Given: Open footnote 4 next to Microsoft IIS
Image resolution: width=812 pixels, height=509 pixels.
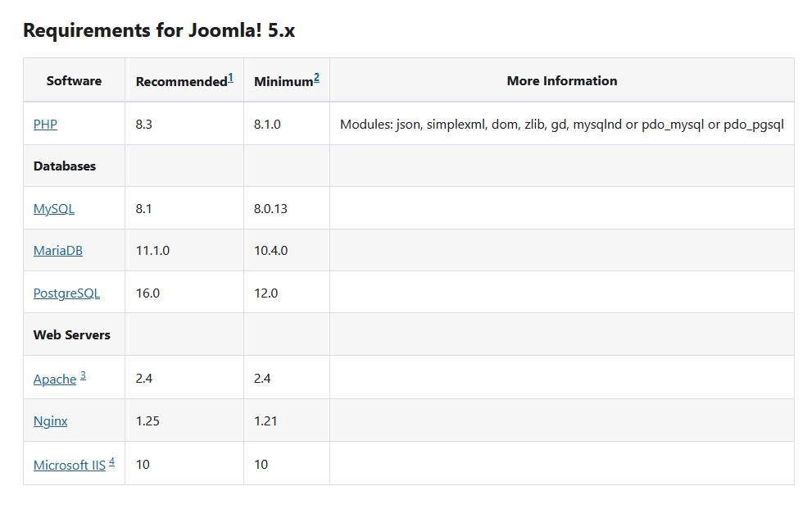Looking at the screenshot, I should (x=111, y=461).
